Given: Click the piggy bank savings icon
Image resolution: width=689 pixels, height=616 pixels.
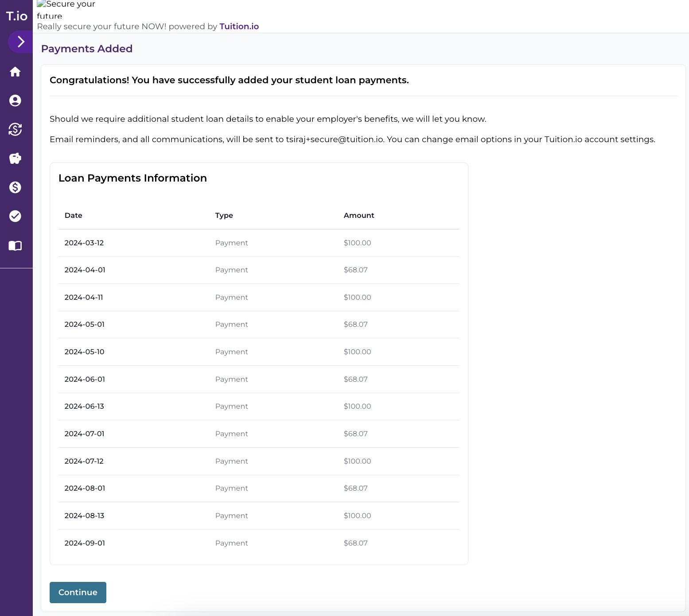Looking at the screenshot, I should pyautogui.click(x=16, y=158).
